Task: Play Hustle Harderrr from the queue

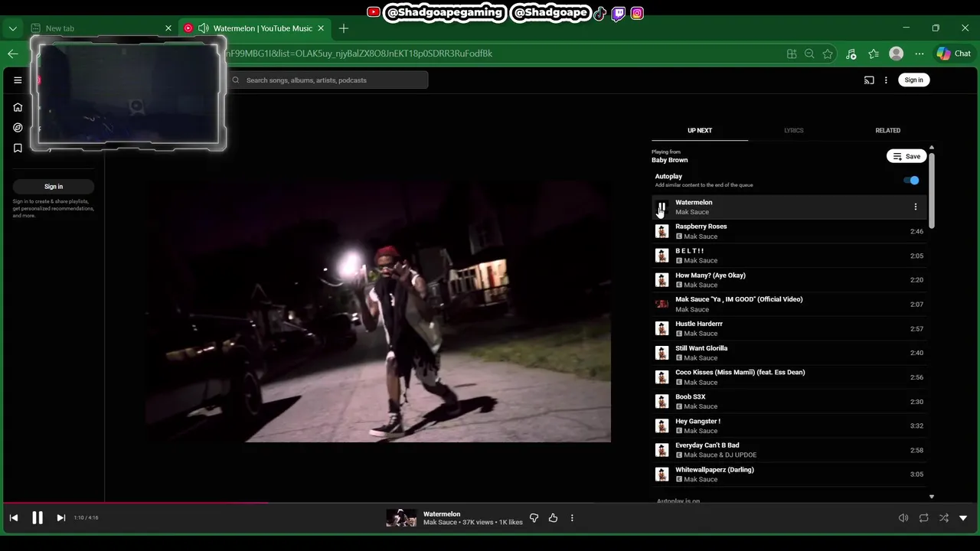Action: click(x=789, y=328)
